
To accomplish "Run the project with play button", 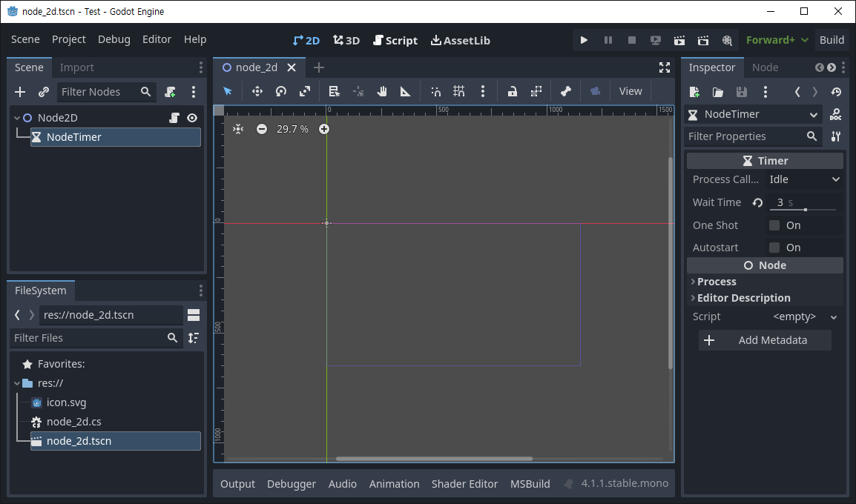I will tap(584, 40).
